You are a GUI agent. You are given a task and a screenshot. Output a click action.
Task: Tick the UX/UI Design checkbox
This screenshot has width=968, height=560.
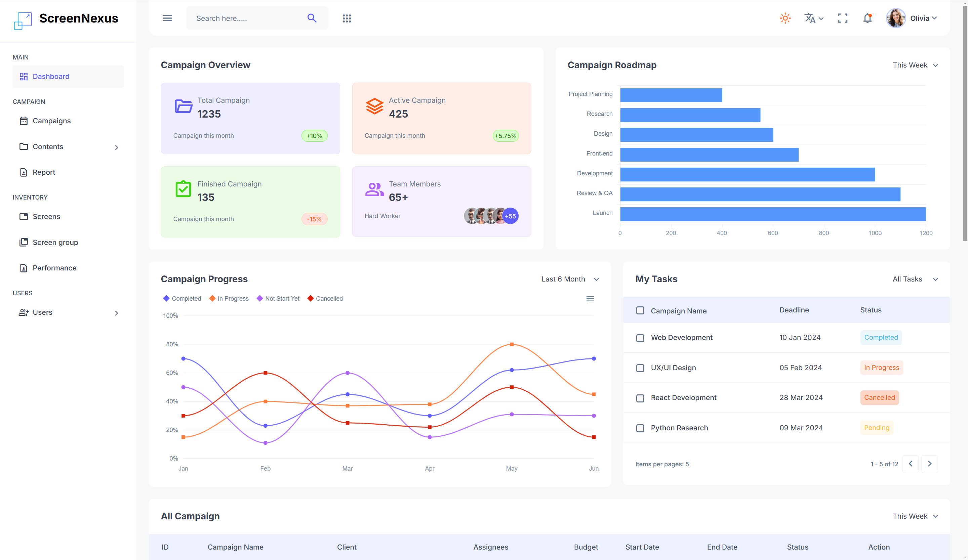point(640,368)
